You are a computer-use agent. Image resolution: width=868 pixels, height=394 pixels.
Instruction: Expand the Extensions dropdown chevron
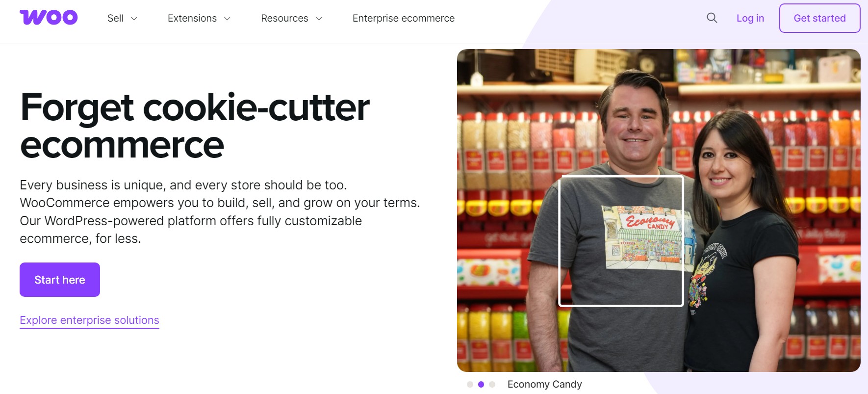[x=227, y=19]
